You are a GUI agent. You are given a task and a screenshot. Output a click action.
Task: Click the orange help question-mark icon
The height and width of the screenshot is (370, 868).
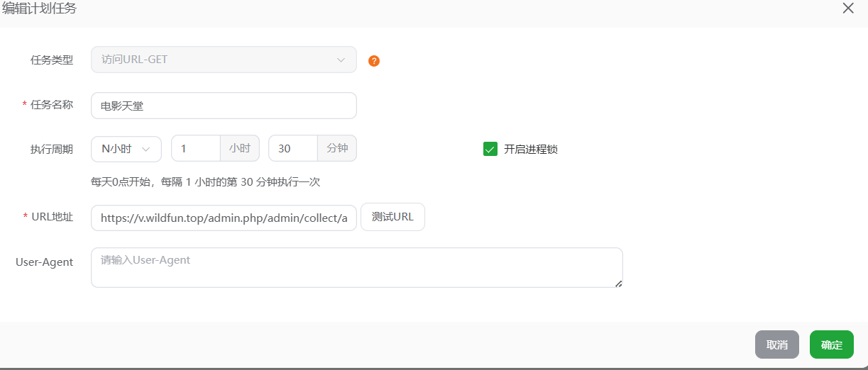[374, 61]
